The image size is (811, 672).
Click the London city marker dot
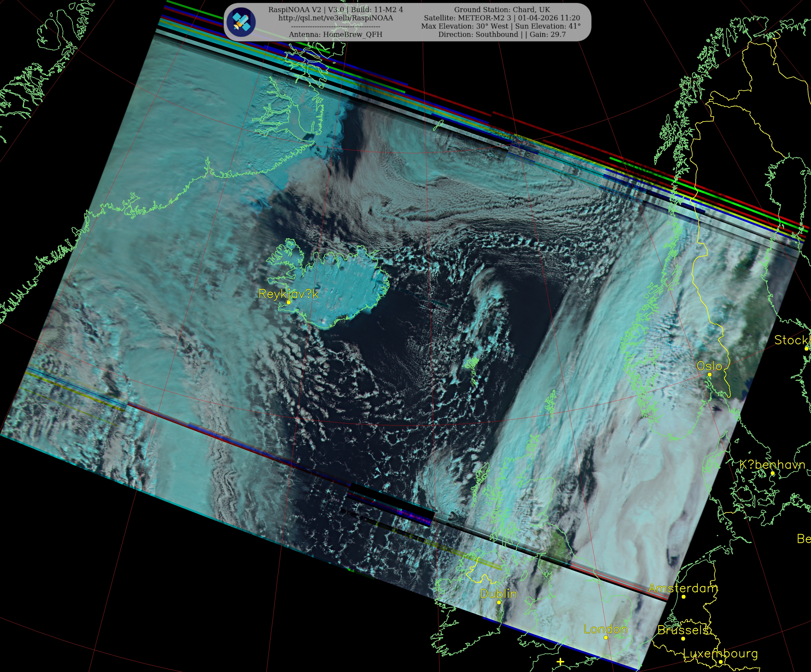tap(605, 638)
